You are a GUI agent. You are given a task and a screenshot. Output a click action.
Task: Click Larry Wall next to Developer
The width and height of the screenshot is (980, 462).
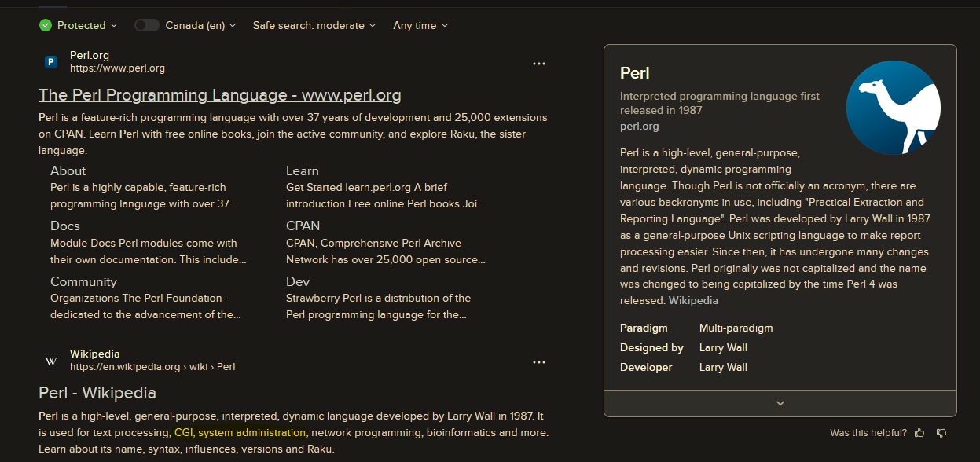point(723,367)
